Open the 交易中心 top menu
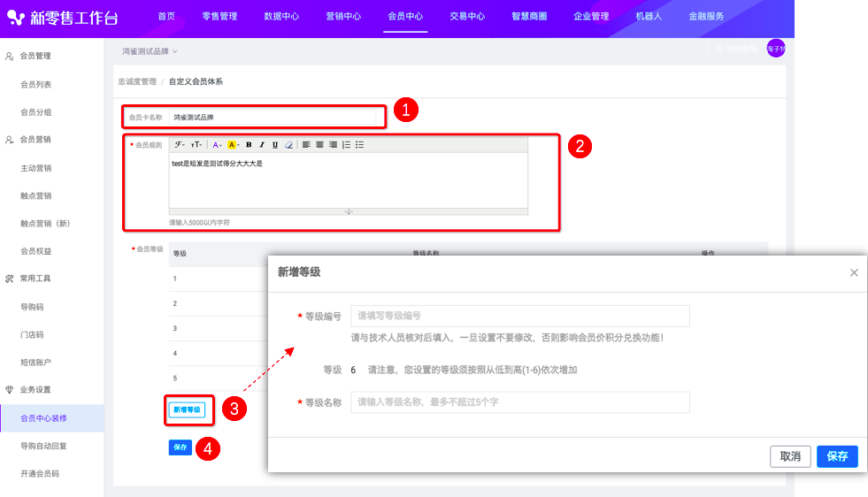 pos(467,16)
